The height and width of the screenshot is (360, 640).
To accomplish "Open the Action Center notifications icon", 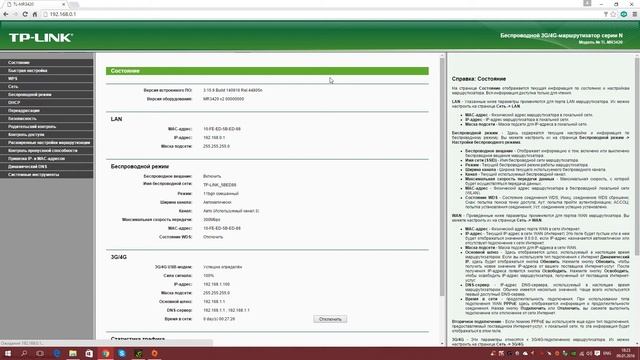I will [x=597, y=353].
